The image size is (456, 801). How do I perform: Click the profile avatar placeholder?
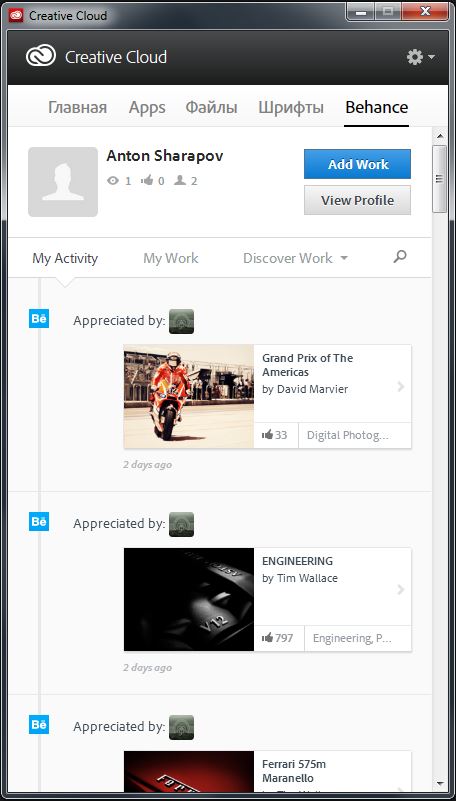[x=63, y=182]
